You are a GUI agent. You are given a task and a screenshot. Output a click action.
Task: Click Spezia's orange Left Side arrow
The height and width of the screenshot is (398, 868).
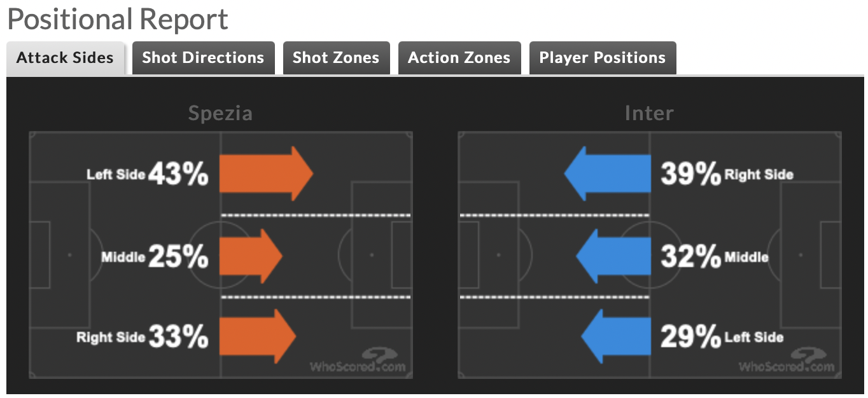pos(266,174)
